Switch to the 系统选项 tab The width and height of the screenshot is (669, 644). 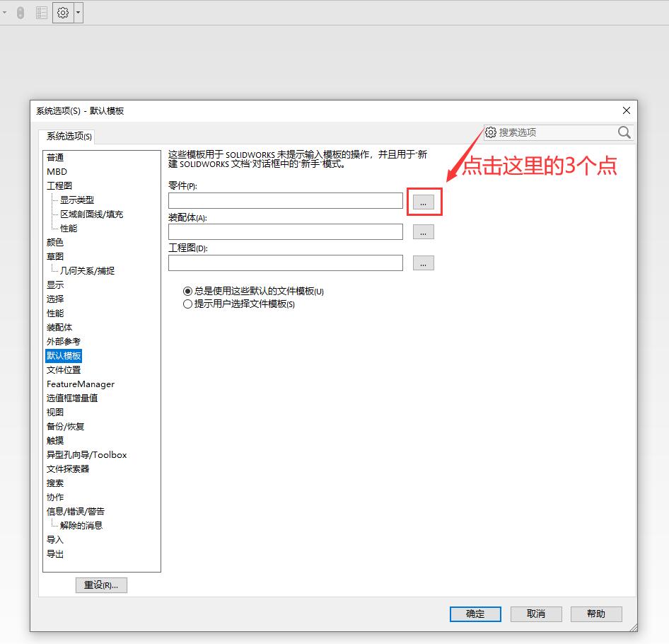click(69, 137)
